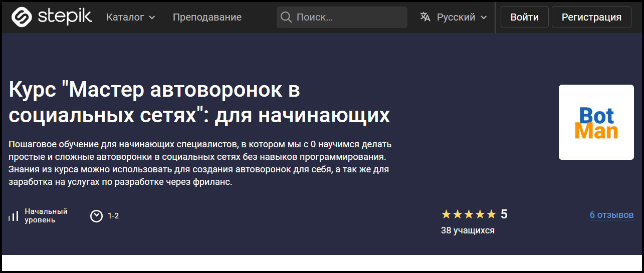Go to the Преподавание page
Viewport: 644px width, 273px height.
coord(207,17)
